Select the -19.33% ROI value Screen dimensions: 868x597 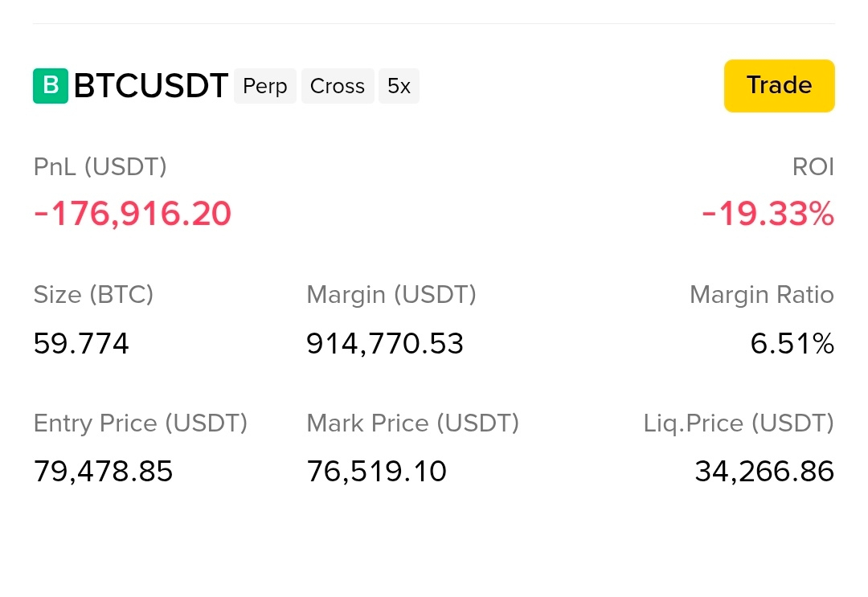point(768,214)
